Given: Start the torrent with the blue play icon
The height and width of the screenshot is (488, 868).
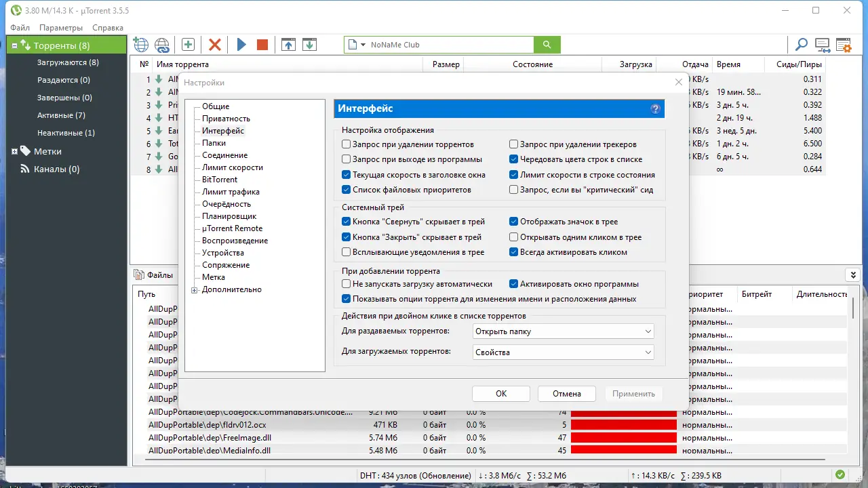Looking at the screenshot, I should (241, 45).
